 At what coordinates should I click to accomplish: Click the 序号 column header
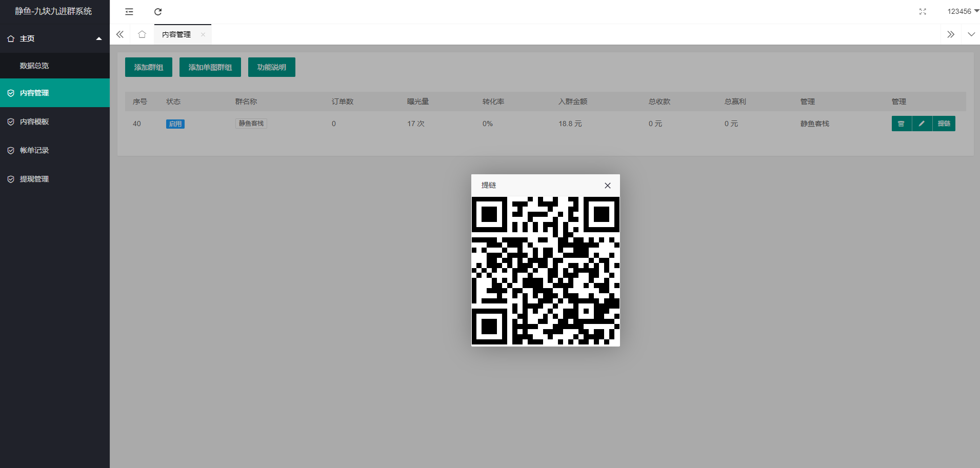pos(140,101)
